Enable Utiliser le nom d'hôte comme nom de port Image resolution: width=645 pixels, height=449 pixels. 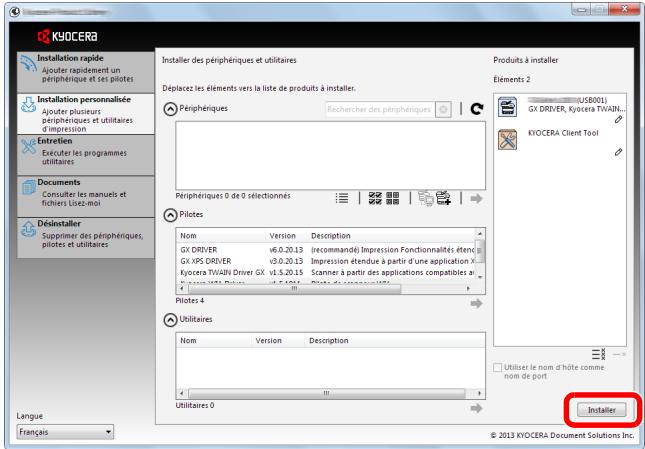(x=498, y=368)
